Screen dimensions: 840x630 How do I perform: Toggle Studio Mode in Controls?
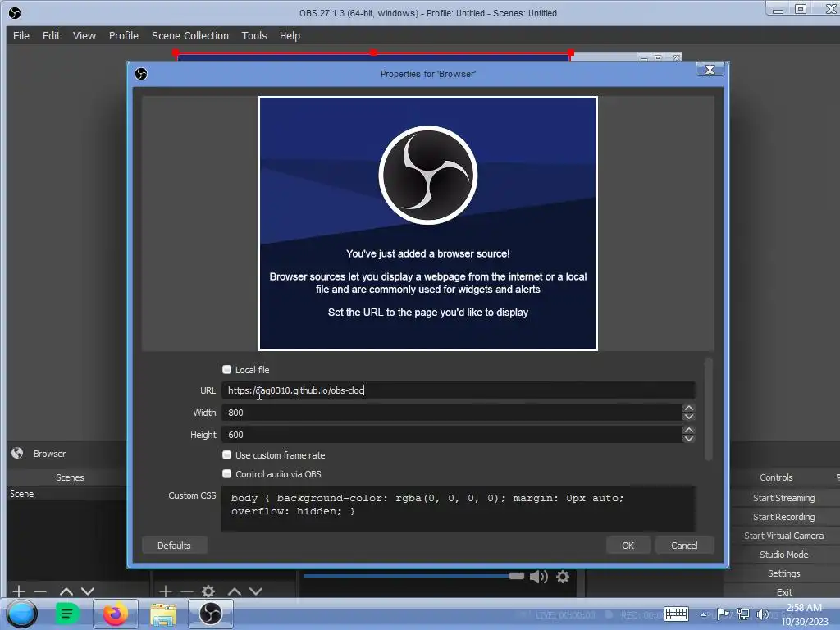tap(783, 555)
